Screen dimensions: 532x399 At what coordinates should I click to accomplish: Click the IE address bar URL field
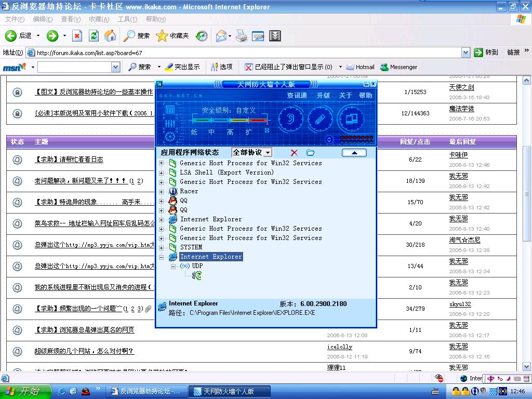pyautogui.click(x=244, y=52)
